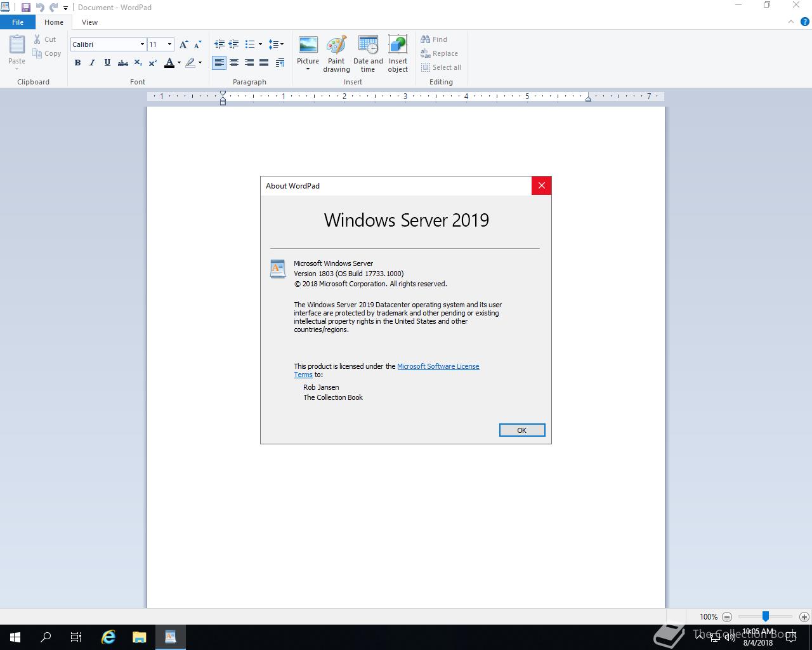Screen dimensions: 812x650
Task: Click the zoom out minus button
Action: tap(727, 616)
